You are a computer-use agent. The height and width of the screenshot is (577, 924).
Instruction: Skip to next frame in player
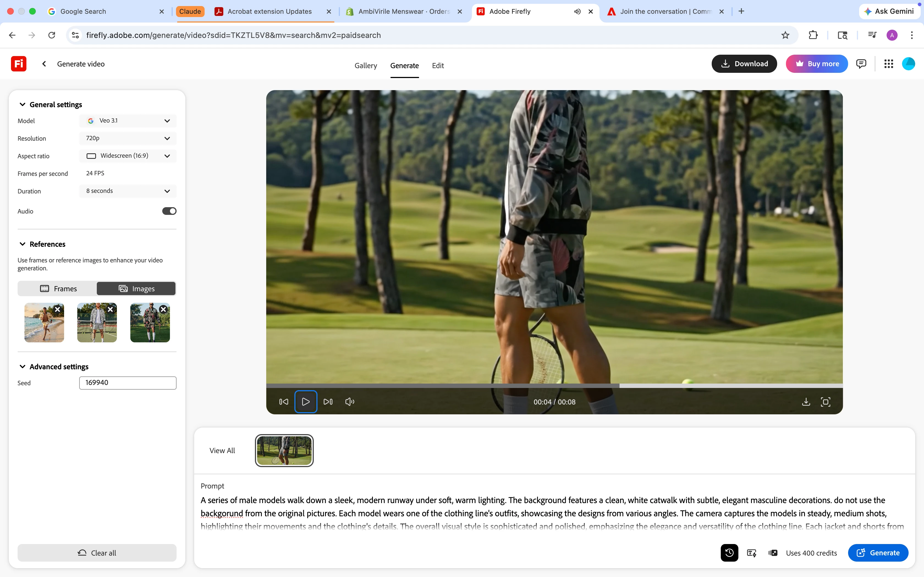328,402
